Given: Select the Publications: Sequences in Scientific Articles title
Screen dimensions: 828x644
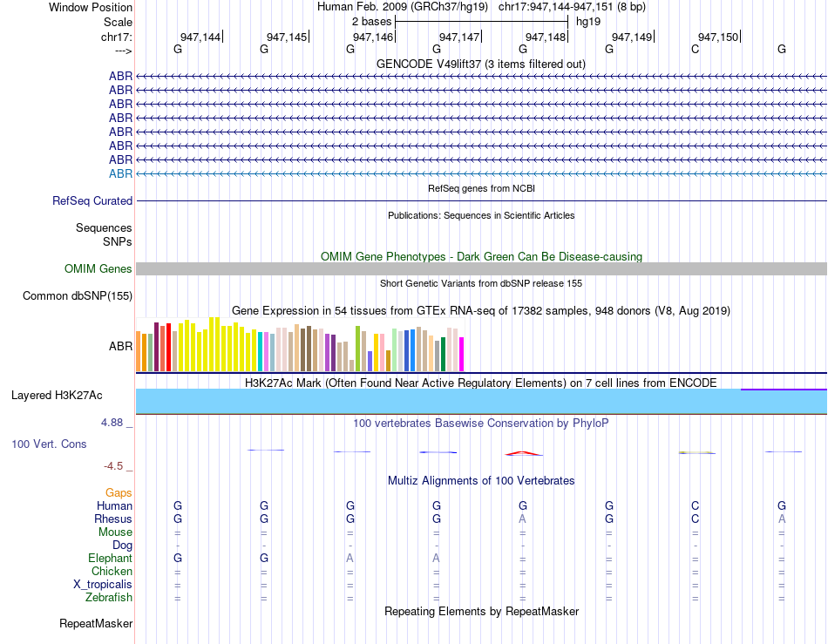Looking at the screenshot, I should [x=481, y=215].
